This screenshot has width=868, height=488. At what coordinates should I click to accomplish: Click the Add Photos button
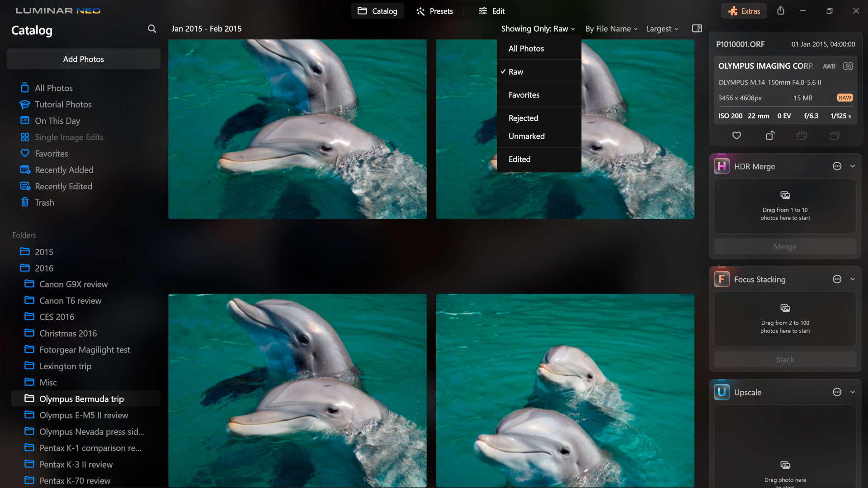click(x=84, y=59)
